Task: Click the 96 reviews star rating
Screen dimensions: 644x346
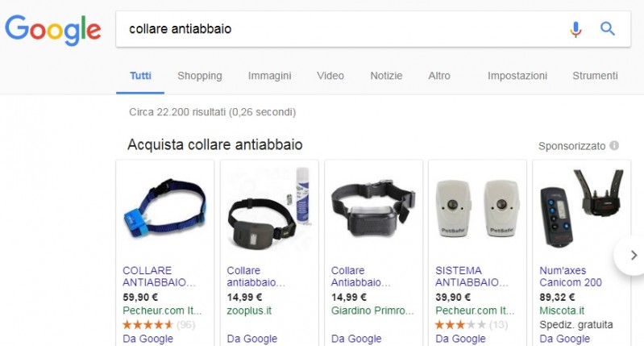Action: (159, 325)
